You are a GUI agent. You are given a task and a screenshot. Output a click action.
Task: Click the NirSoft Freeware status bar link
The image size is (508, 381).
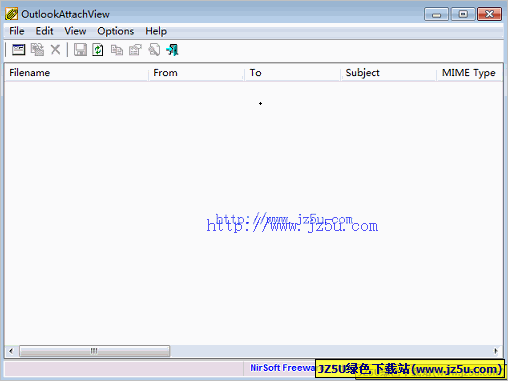[x=282, y=368]
